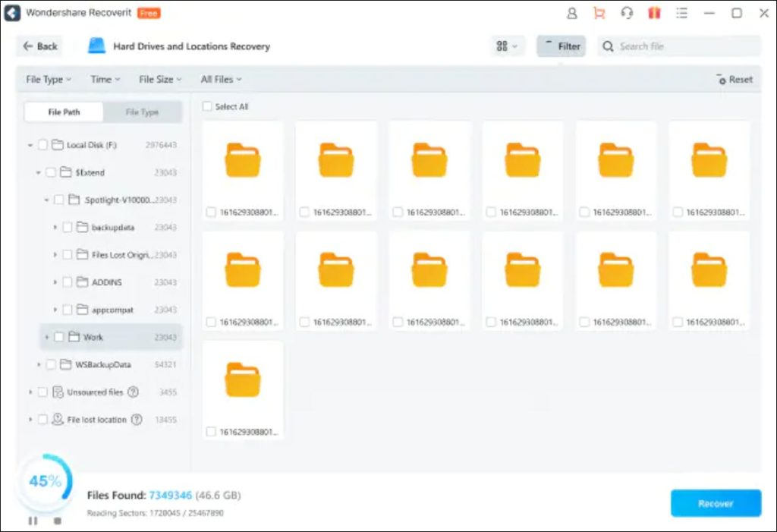Check the first folder's checkbox in top row
The width and height of the screenshot is (777, 532).
pyautogui.click(x=211, y=212)
